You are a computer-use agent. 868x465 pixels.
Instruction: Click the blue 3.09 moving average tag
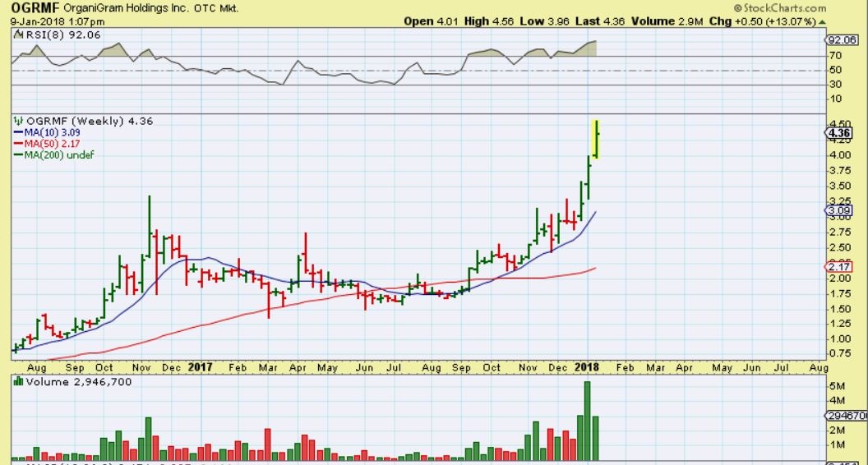(x=839, y=211)
